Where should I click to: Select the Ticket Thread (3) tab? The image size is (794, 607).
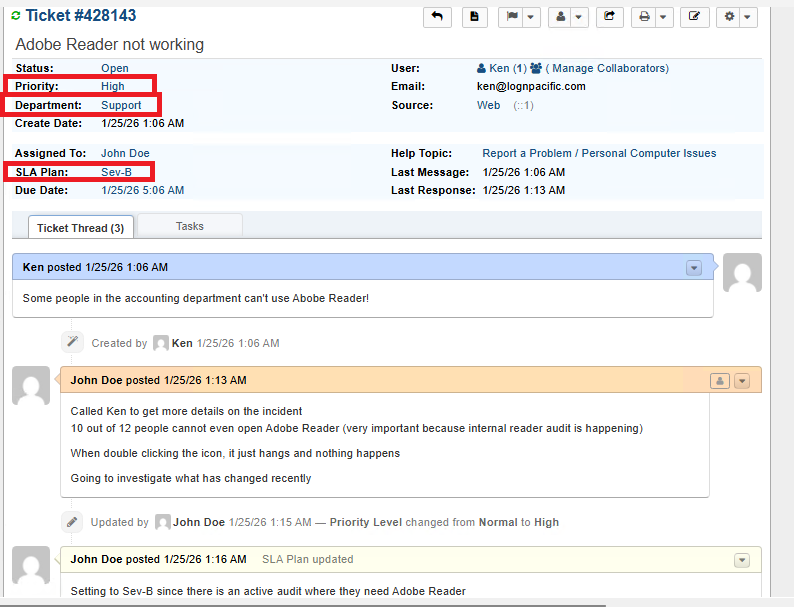click(x=81, y=228)
